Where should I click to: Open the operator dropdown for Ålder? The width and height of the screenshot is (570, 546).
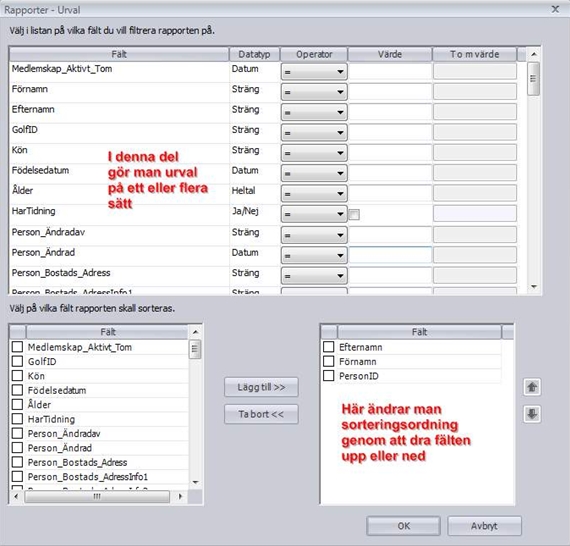tap(314, 193)
